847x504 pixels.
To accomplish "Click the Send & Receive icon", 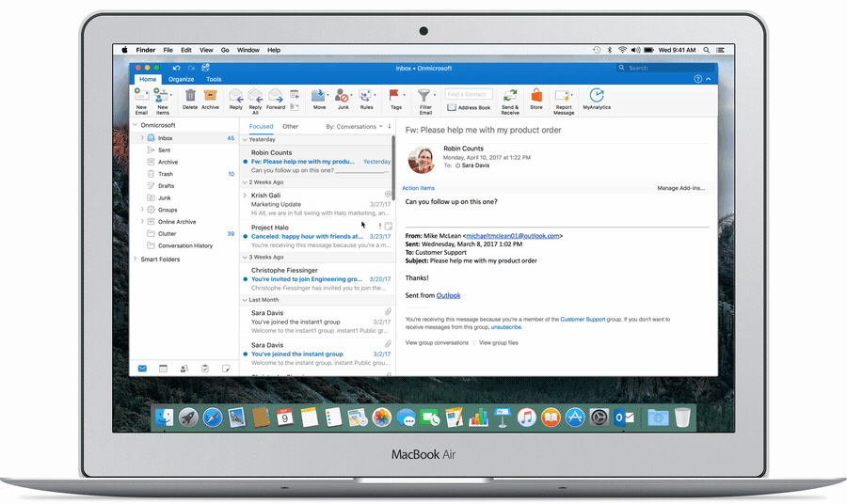I will coord(510,97).
